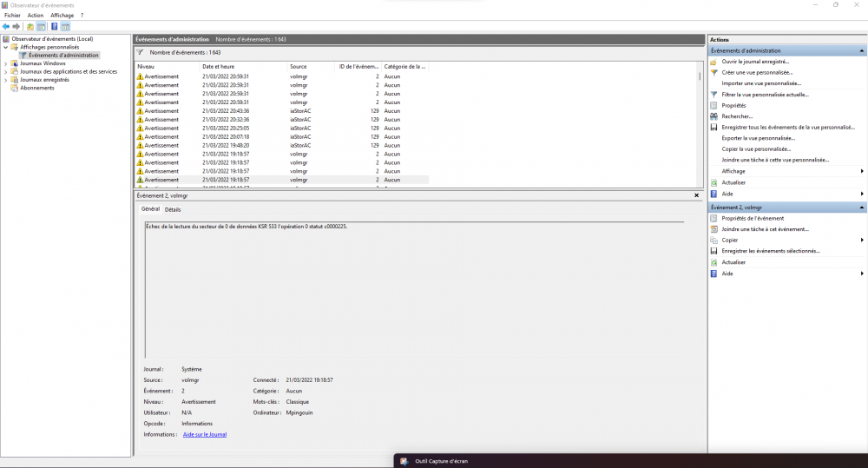Image resolution: width=868 pixels, height=468 pixels.
Task: Expand the Journaux Windows tree node
Action: pyautogui.click(x=5, y=63)
